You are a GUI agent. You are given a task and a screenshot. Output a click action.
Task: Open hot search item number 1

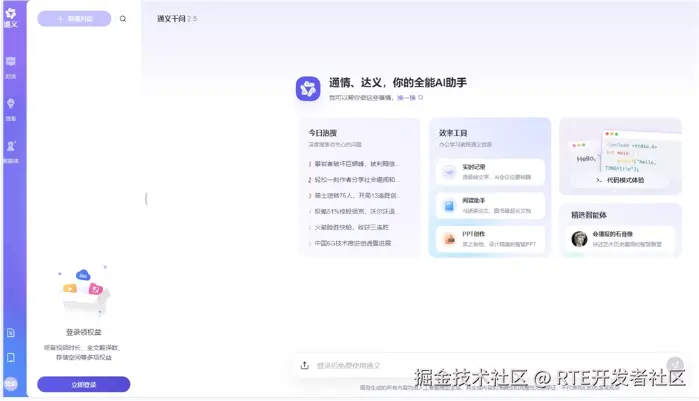[353, 164]
